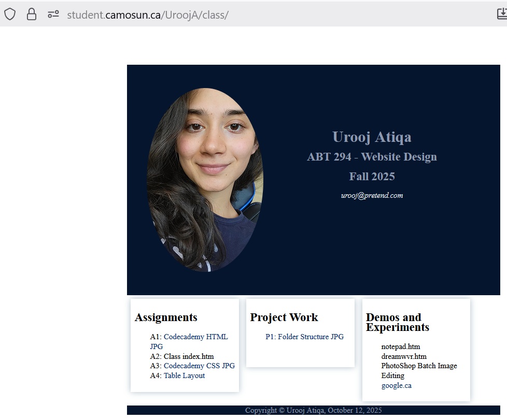The height and width of the screenshot is (420, 507).
Task: Go to the A4 Table Layout link
Action: (184, 375)
